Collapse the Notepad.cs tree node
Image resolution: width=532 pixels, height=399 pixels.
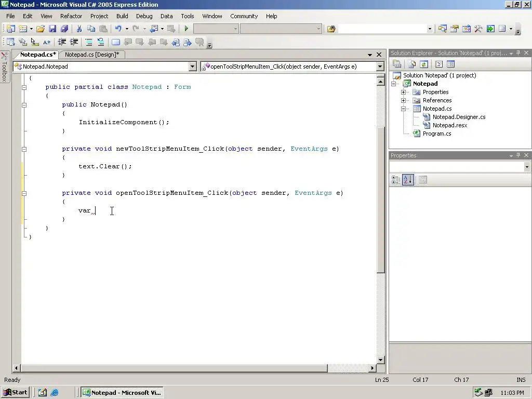point(403,109)
